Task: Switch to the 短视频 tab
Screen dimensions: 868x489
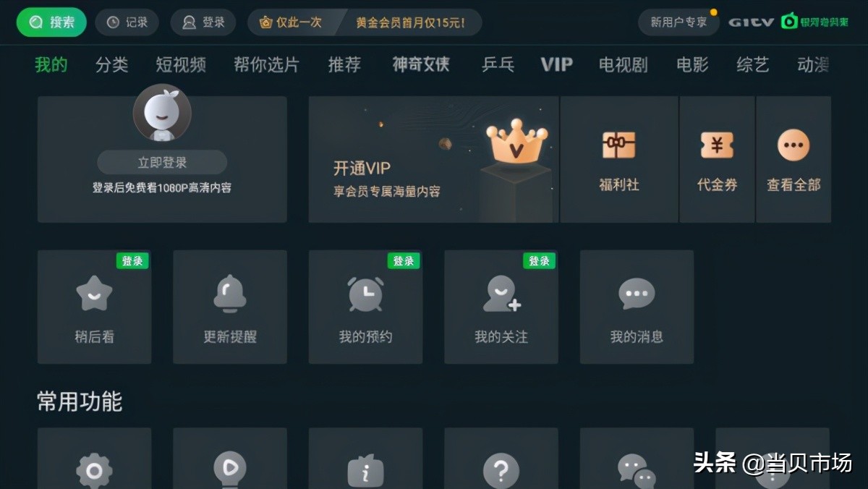Action: point(181,64)
